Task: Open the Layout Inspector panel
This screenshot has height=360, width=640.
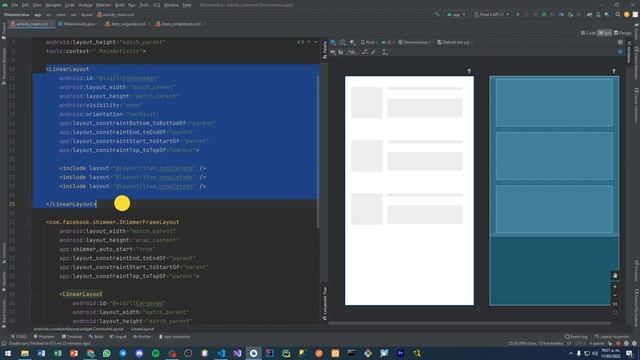Action: pos(611,337)
